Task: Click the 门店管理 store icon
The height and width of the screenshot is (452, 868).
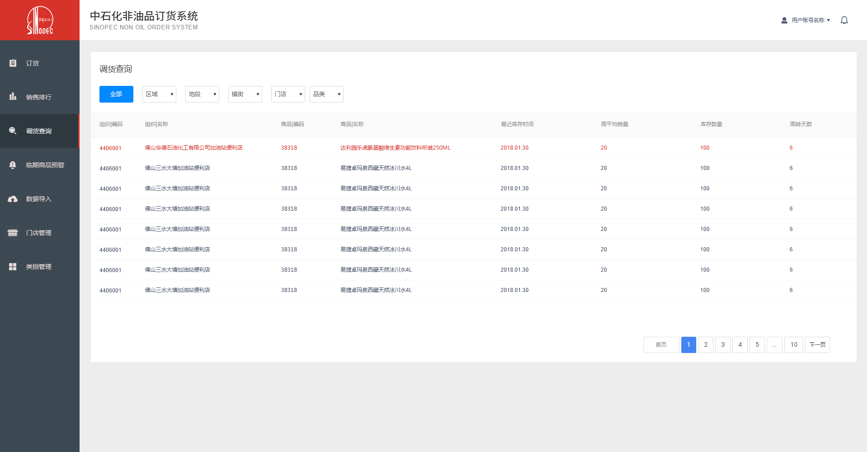Action: point(13,233)
